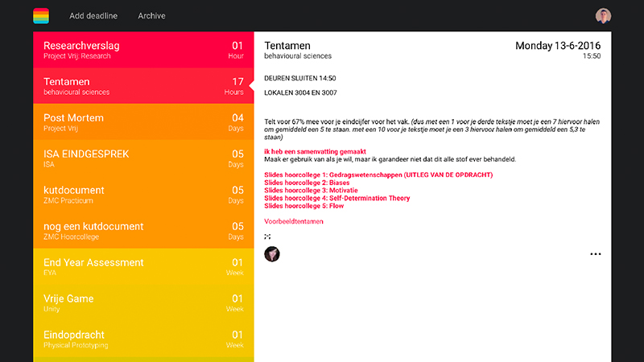This screenshot has width=644, height=362.
Task: Select the kutdocument ZMC Practicum deadline
Action: [143, 194]
